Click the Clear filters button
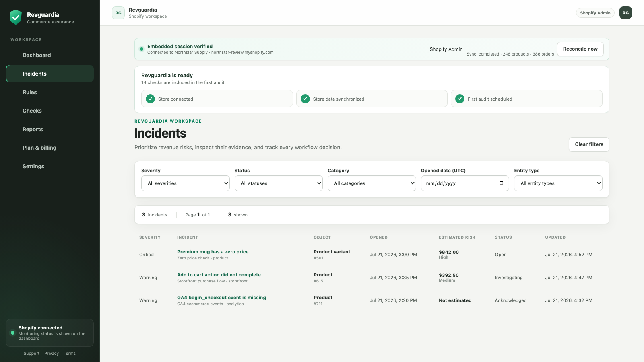The image size is (644, 362). point(589,144)
